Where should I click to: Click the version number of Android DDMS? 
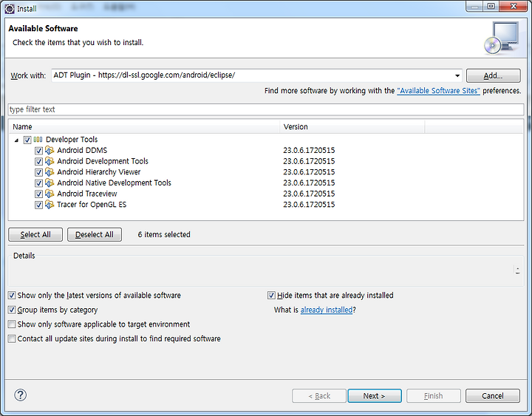309,150
